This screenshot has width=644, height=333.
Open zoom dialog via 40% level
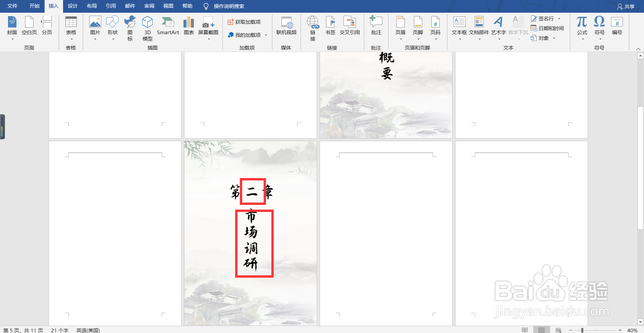coord(632,330)
